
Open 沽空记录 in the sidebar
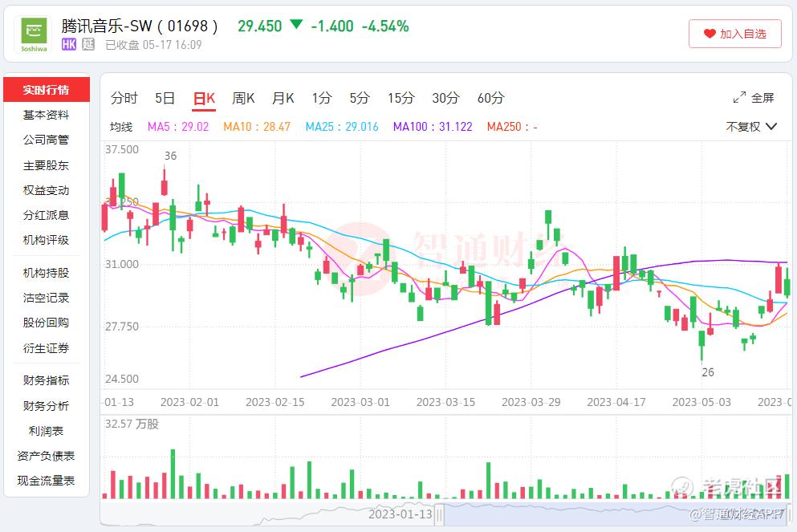coord(47,298)
